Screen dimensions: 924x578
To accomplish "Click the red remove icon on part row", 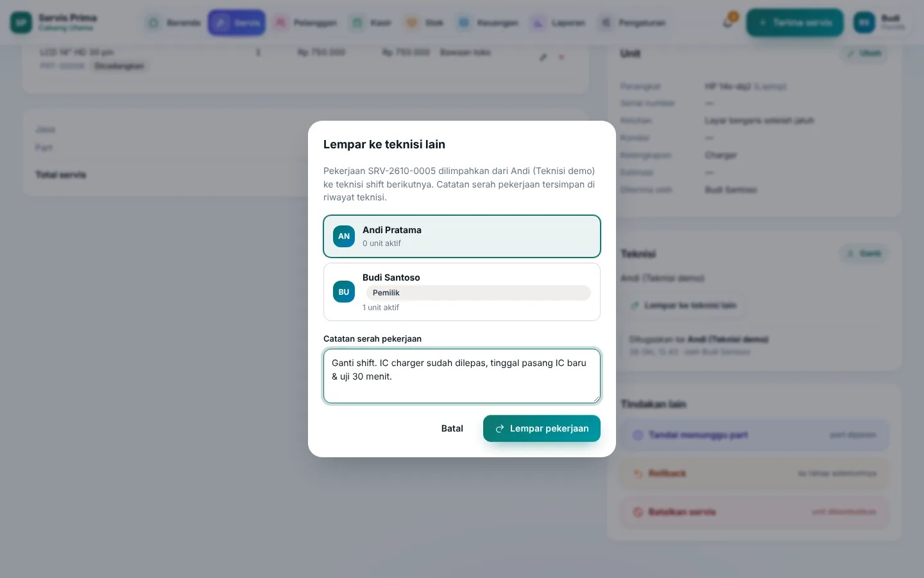I will click(x=561, y=57).
